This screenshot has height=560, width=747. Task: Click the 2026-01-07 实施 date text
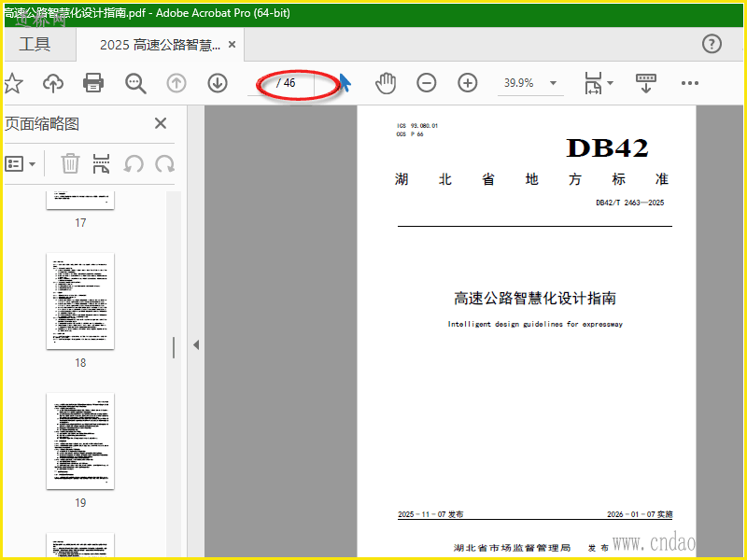(x=640, y=514)
